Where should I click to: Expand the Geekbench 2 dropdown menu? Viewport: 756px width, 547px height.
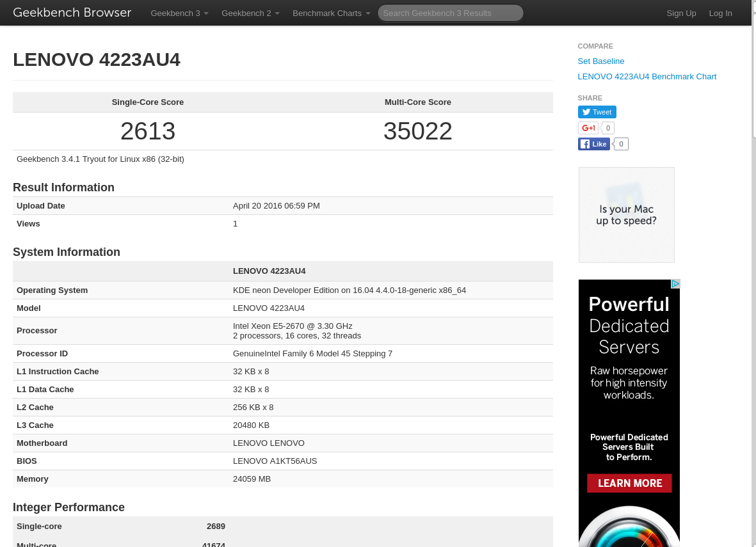250,13
